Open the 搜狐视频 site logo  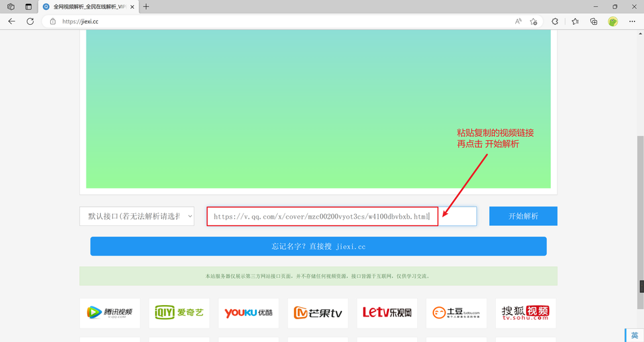(526, 313)
